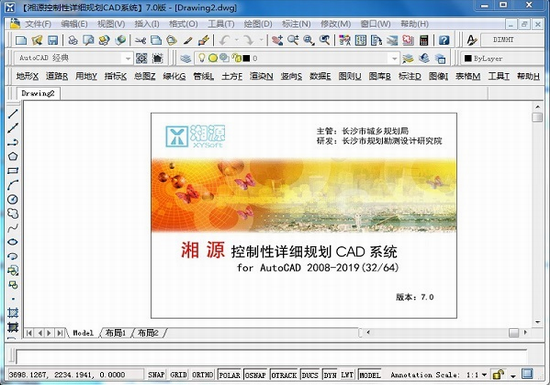The image size is (550, 385).
Task: Expand the AutoCAD 经典 workspace dropdown
Action: 128,58
